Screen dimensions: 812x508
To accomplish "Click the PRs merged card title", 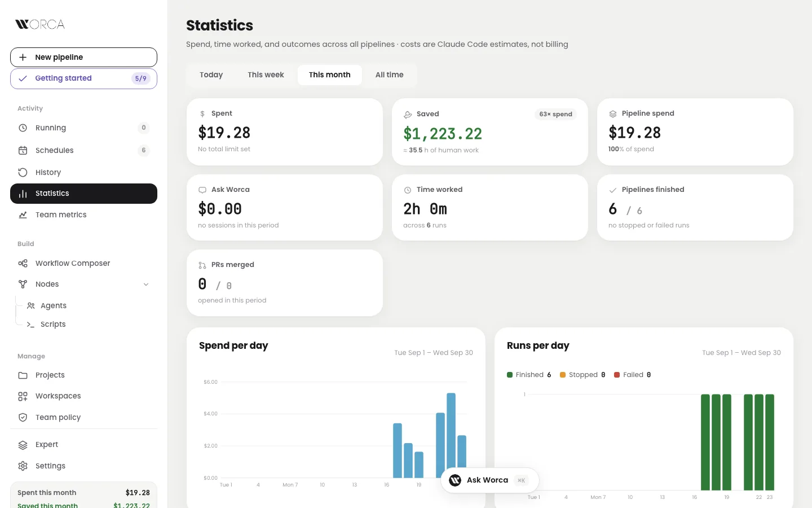I will click(233, 265).
